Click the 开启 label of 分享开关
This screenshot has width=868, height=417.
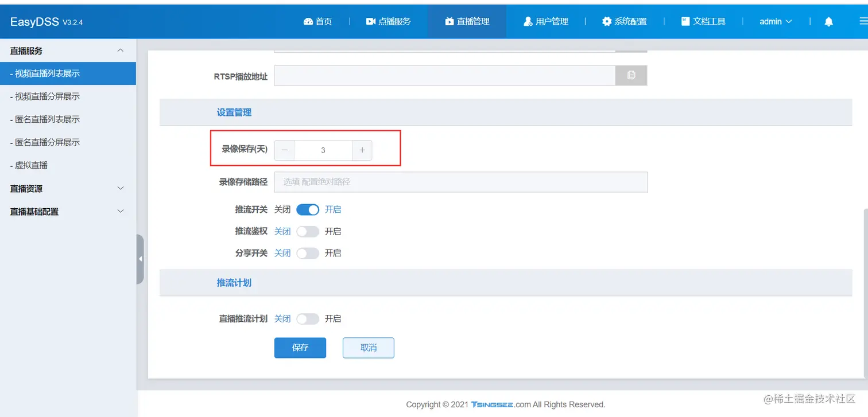coord(333,253)
